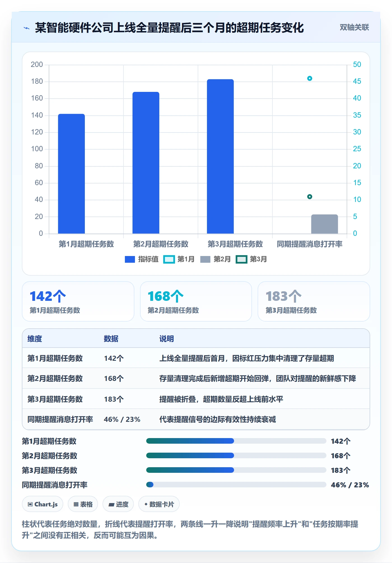392x563 pixels.
Task: Click the dark green data point near 11
Action: pos(310,197)
